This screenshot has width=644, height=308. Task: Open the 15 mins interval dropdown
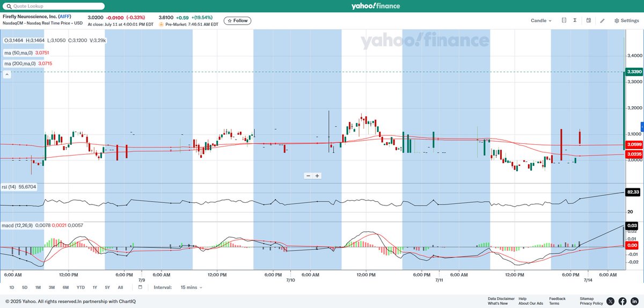coord(192,287)
